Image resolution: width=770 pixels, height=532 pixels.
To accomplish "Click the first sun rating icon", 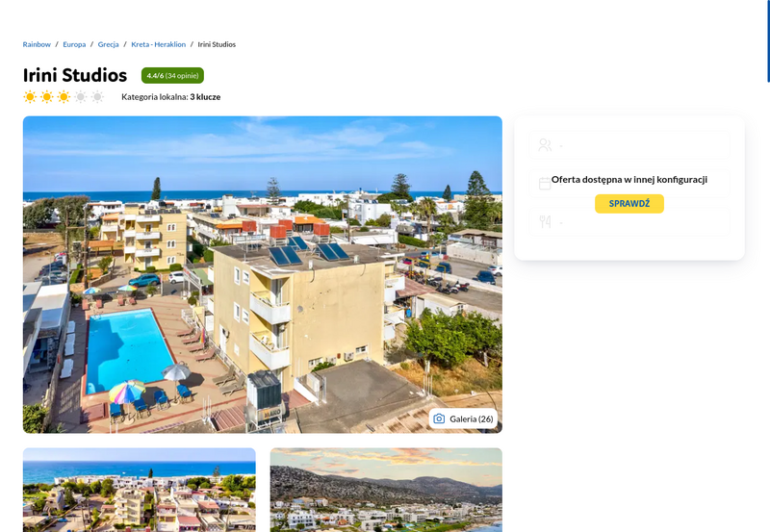I will (x=30, y=96).
